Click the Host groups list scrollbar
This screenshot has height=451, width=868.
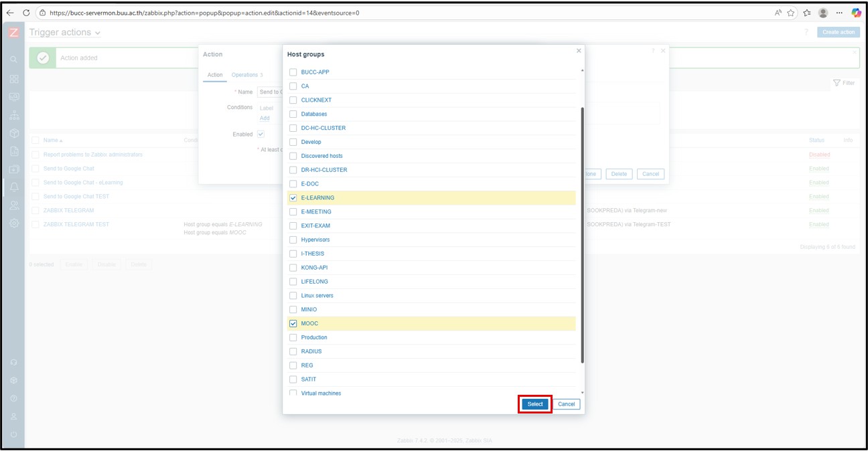click(x=581, y=234)
